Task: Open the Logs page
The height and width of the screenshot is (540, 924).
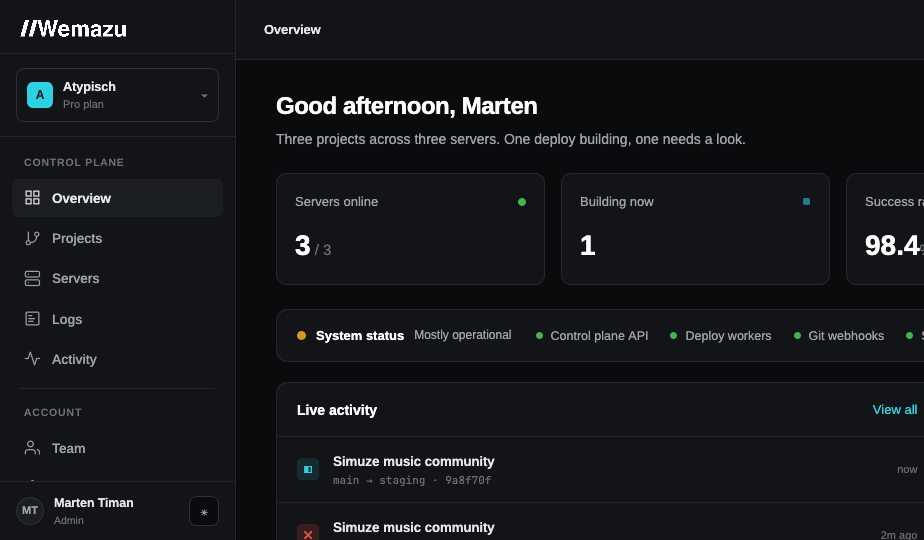Action: pos(117,319)
